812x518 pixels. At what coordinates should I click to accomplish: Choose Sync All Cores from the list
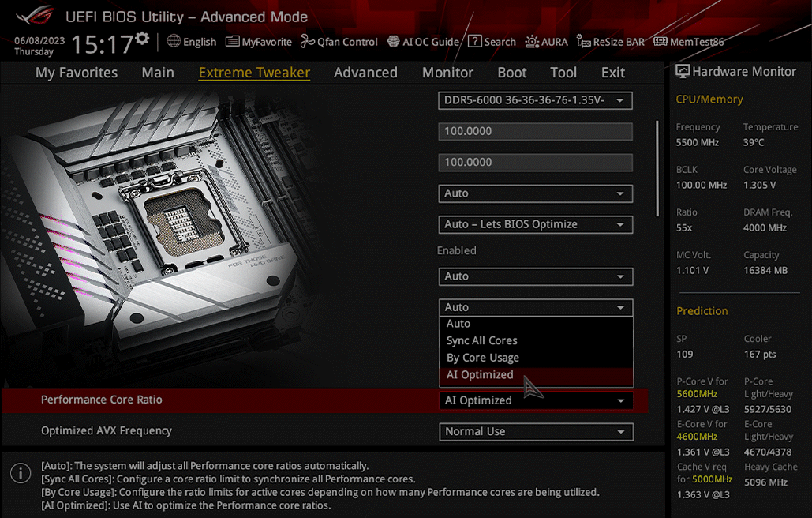click(482, 341)
